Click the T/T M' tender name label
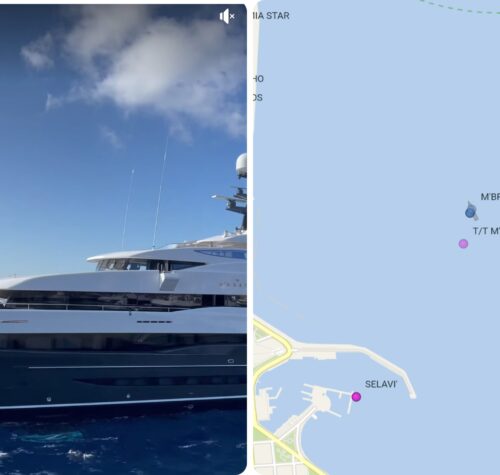The width and height of the screenshot is (500, 475). 486,231
